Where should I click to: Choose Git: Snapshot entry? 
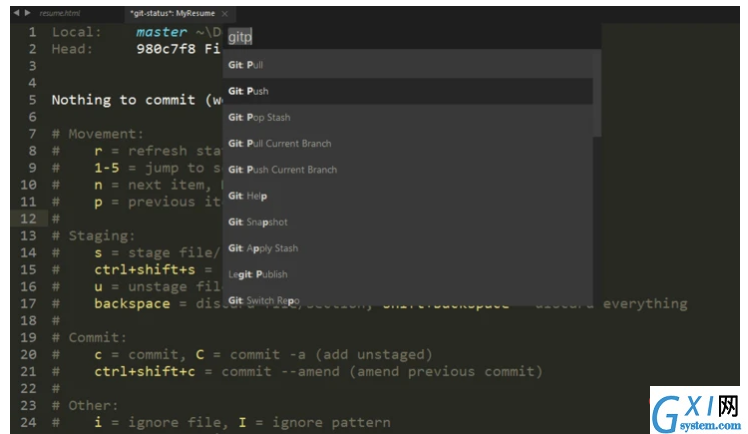click(408, 222)
